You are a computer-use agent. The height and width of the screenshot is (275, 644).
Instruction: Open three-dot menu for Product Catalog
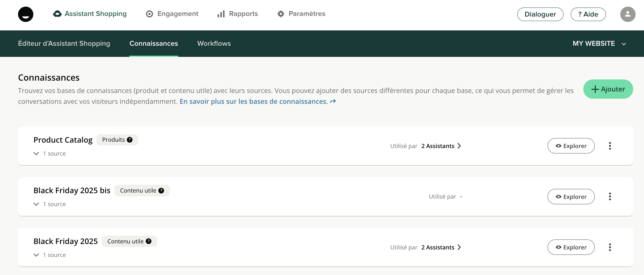coord(610,146)
